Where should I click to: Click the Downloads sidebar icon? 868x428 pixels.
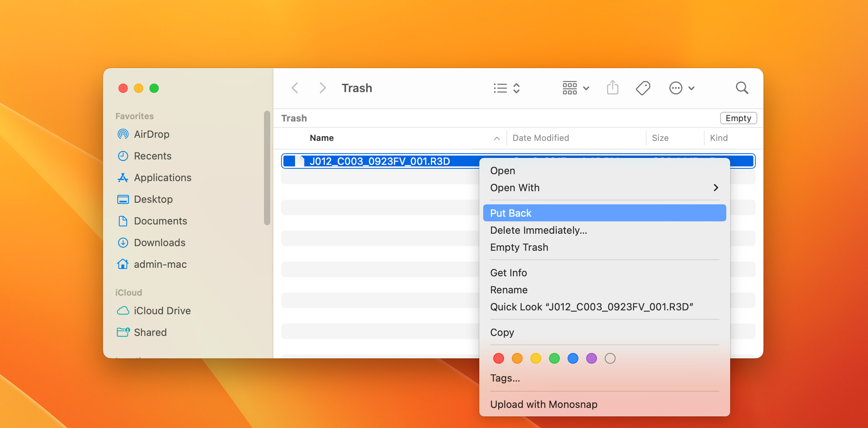122,243
